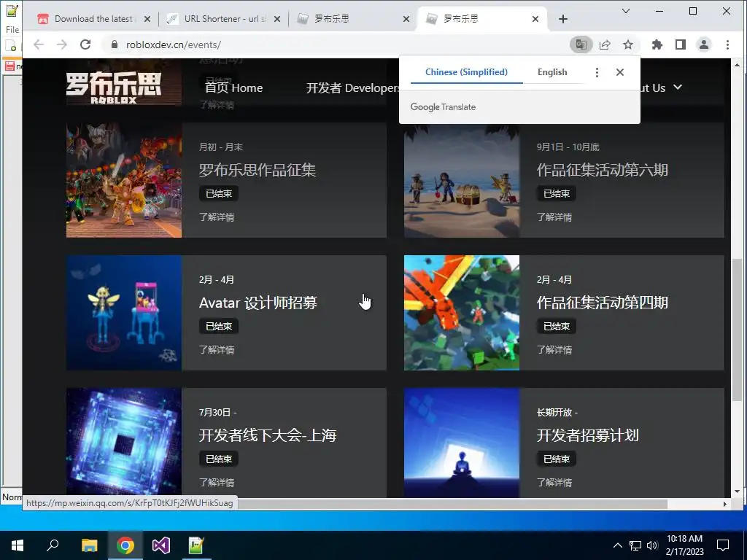
Task: Click the red dragon event thumbnail
Action: coord(462,313)
